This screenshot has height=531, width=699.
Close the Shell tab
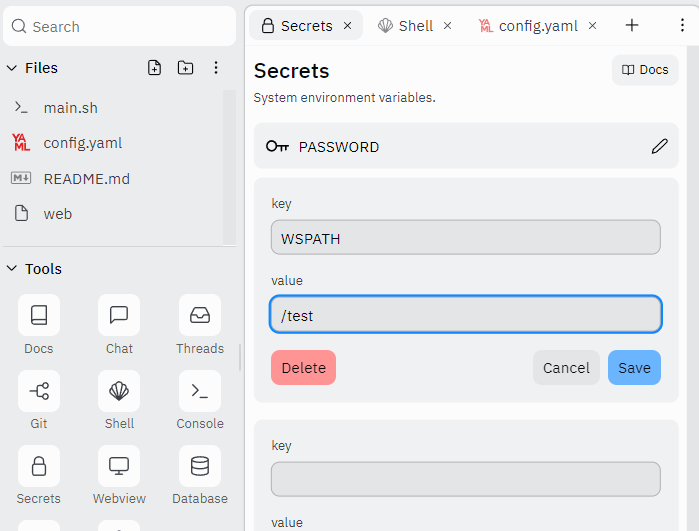click(447, 26)
